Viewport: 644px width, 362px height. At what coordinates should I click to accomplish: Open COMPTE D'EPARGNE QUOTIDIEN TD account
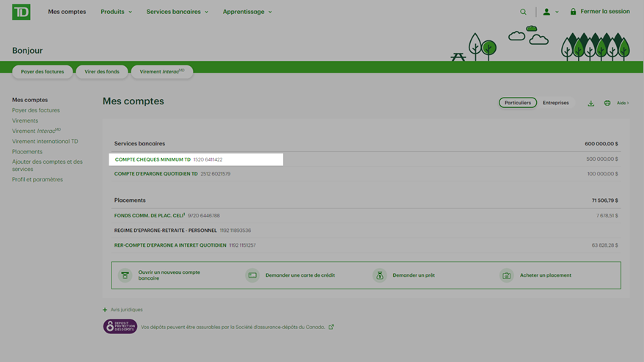pyautogui.click(x=155, y=174)
